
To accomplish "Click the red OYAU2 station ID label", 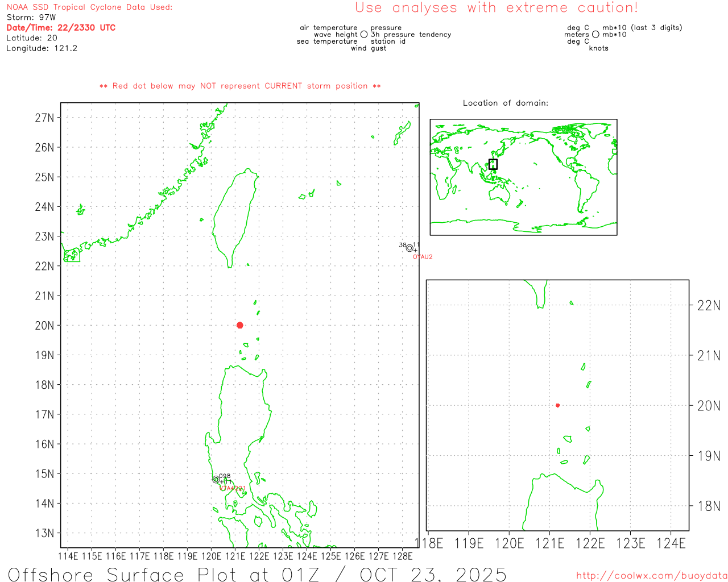I will [423, 257].
